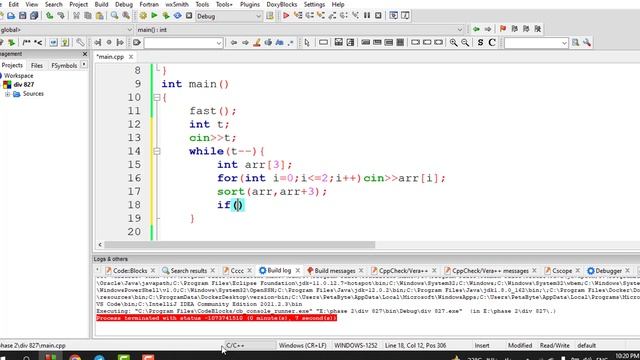Click the Build and run icon

[x=166, y=16]
